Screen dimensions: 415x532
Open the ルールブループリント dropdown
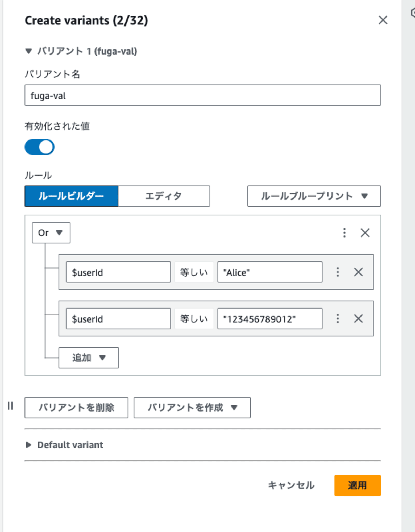pos(314,196)
